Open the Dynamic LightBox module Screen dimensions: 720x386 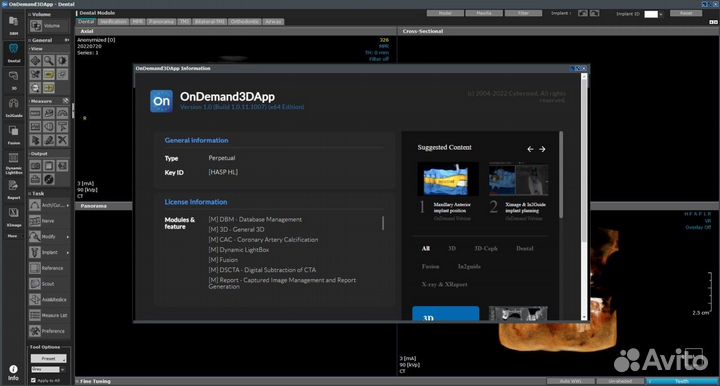(13, 163)
